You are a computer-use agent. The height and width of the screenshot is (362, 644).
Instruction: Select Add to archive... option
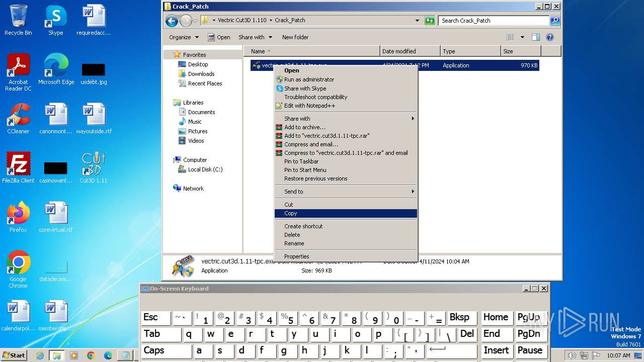coord(346,127)
